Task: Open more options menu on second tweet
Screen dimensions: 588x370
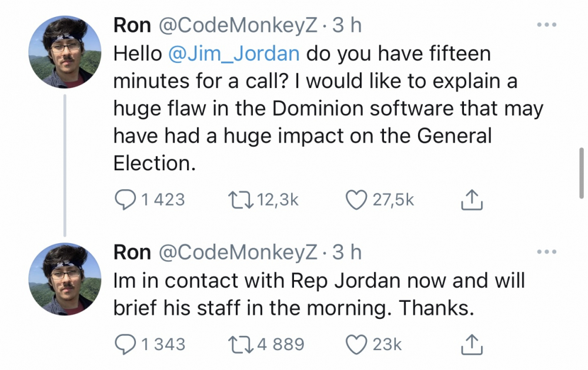Action: coord(546,253)
